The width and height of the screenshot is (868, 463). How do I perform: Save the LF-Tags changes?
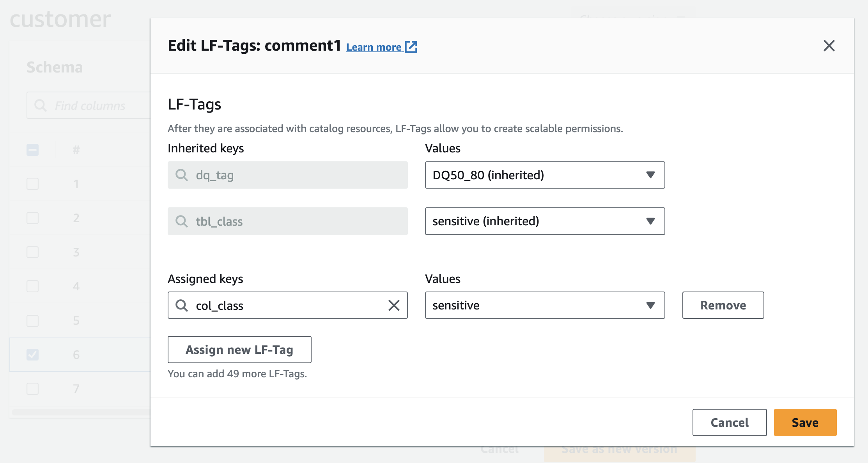[x=805, y=422]
